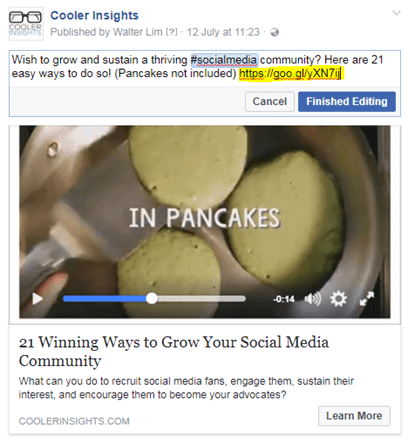Open post options chevron menu
Viewport: 408px width, 444px height.
396,13
